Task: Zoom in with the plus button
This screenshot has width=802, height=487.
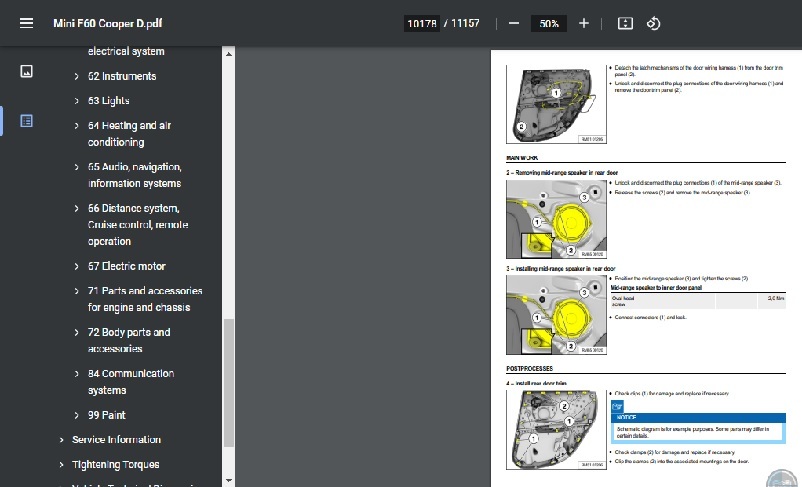Action: coord(584,23)
